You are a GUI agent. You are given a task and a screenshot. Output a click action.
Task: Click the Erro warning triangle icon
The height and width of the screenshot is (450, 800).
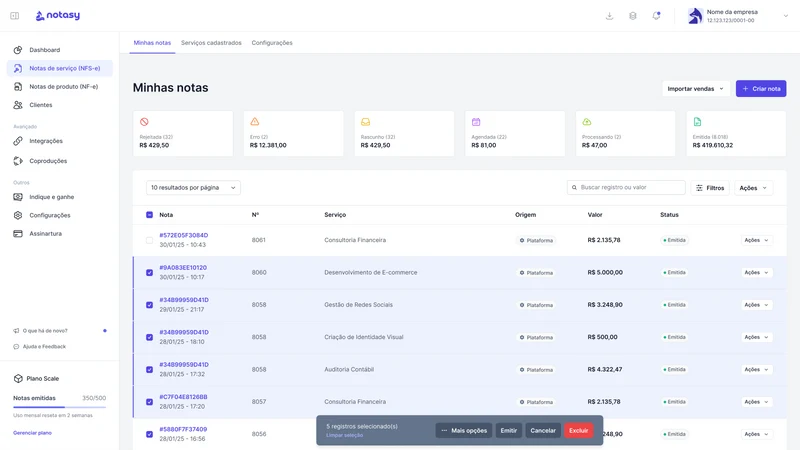click(255, 122)
